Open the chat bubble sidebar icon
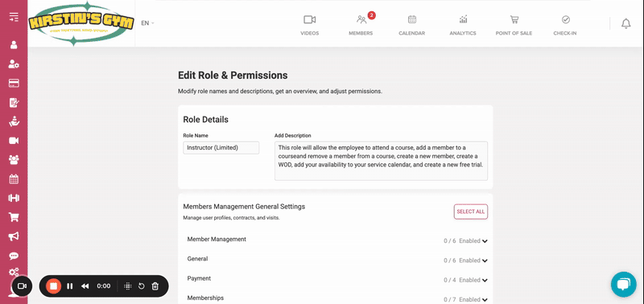Screen dimensions: 644x304 (x=14, y=256)
